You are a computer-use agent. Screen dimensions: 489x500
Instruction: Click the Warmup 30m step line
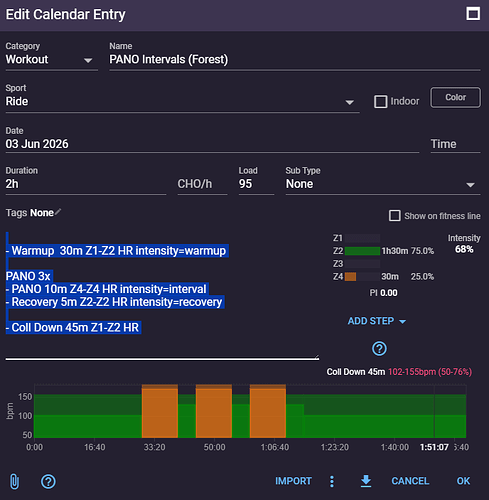(x=117, y=251)
